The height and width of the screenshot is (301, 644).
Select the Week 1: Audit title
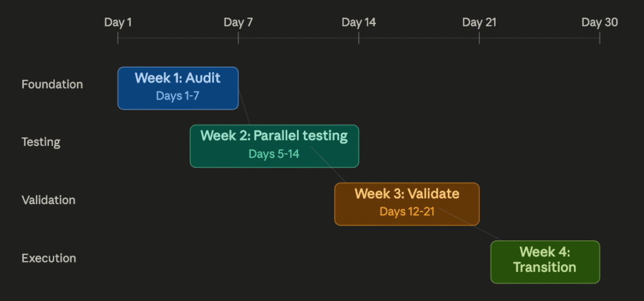(177, 78)
